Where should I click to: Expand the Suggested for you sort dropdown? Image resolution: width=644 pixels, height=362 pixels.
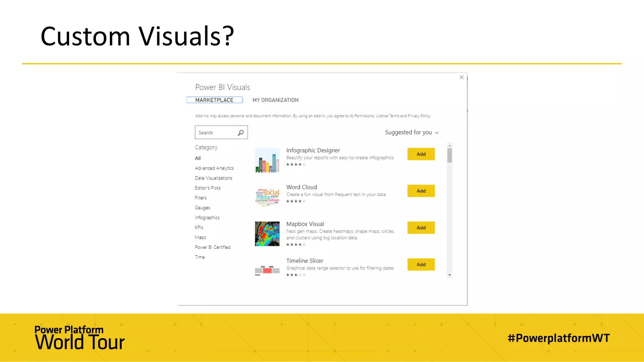(412, 132)
